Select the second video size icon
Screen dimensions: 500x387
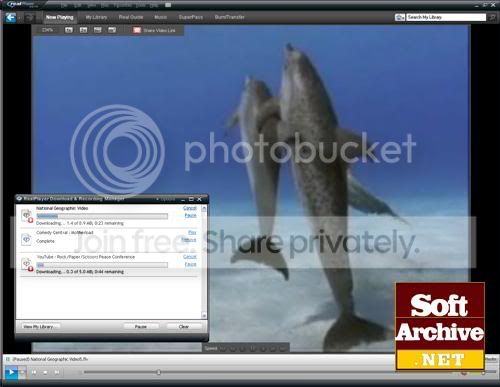[x=83, y=30]
